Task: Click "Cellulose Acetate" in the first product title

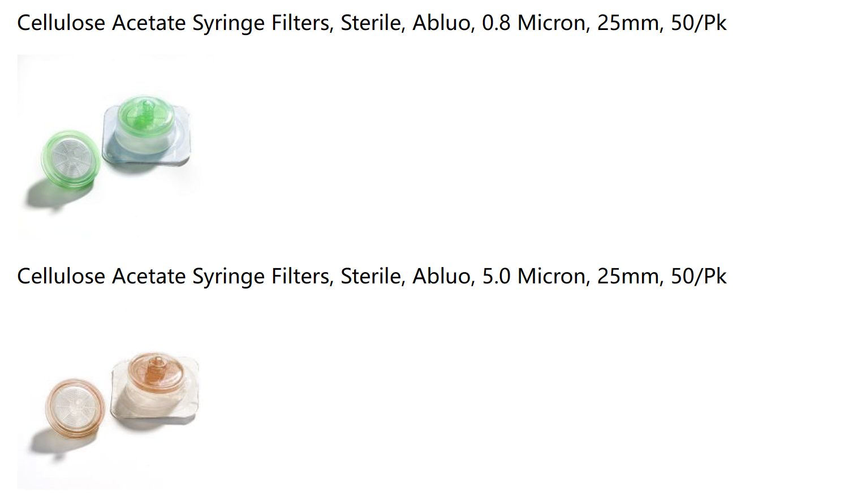Action: click(101, 23)
